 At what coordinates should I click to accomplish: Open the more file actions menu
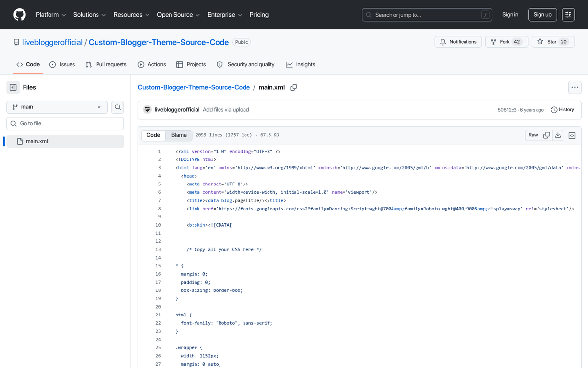pyautogui.click(x=575, y=87)
